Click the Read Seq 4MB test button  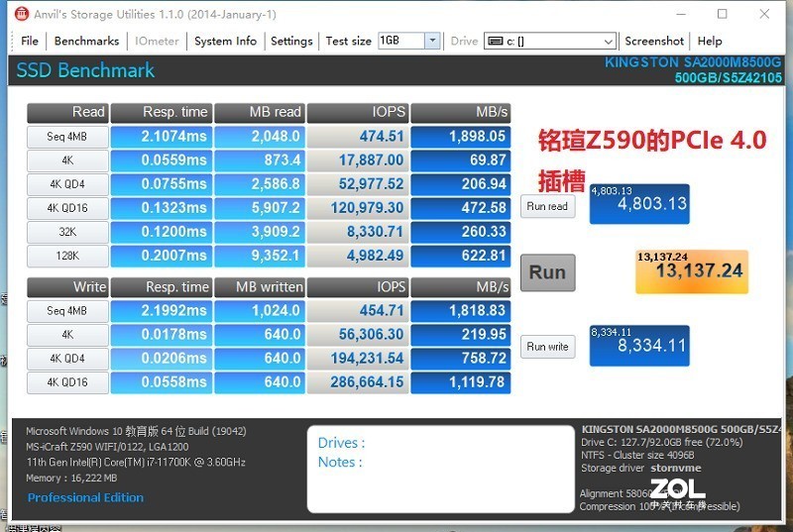[x=67, y=137]
